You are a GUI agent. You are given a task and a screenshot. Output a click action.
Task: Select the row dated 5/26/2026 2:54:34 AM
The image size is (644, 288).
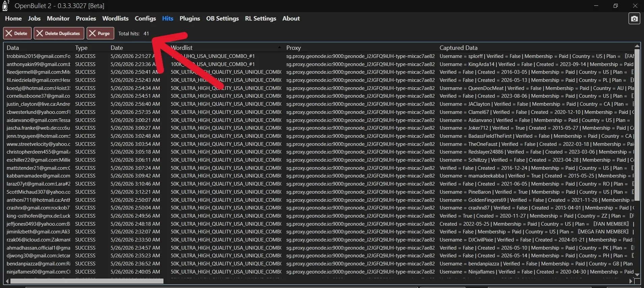319,88
